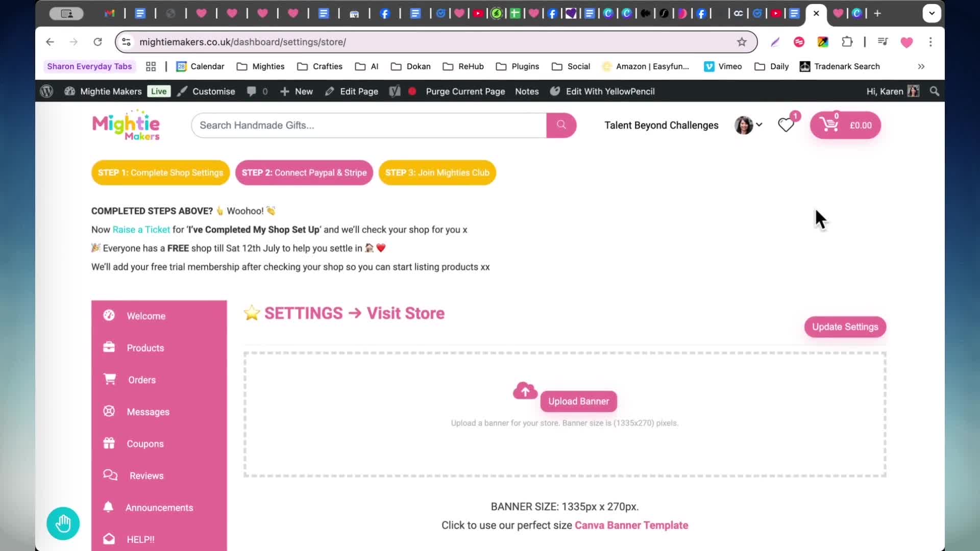Go to Announcements in sidebar

coord(159,508)
